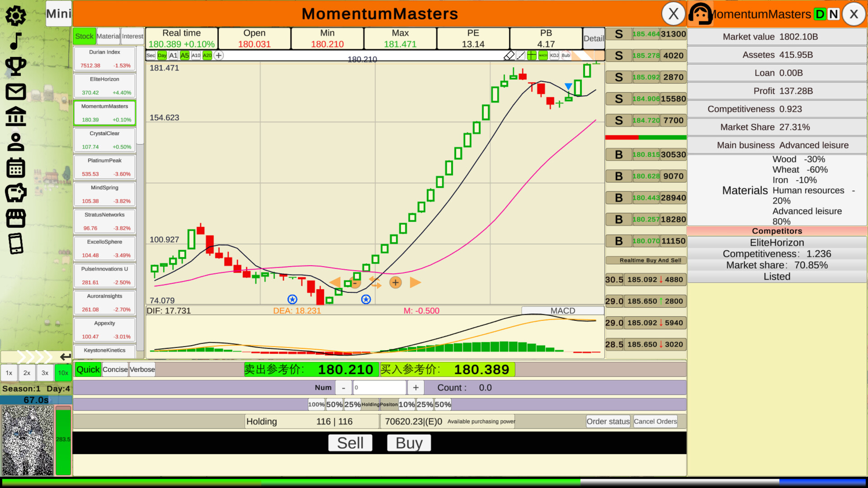Open the piggy bank icon
The height and width of the screenshot is (488, 868).
(x=16, y=193)
